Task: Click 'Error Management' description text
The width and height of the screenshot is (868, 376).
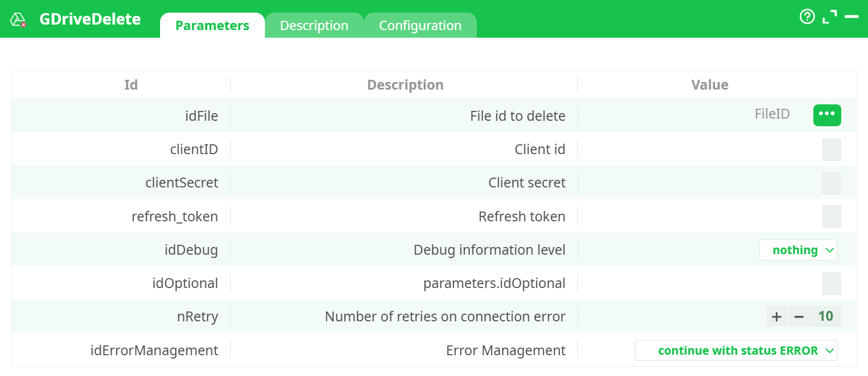Action: pyautogui.click(x=506, y=350)
